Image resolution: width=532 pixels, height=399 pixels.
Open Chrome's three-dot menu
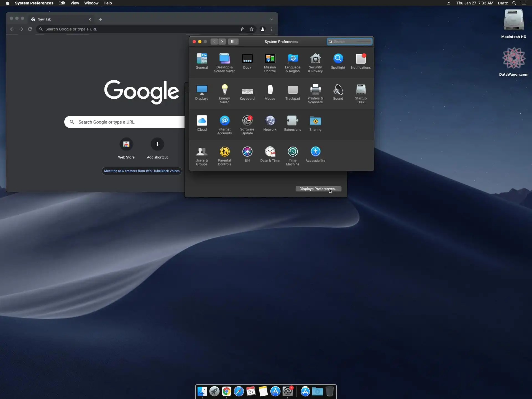272,29
